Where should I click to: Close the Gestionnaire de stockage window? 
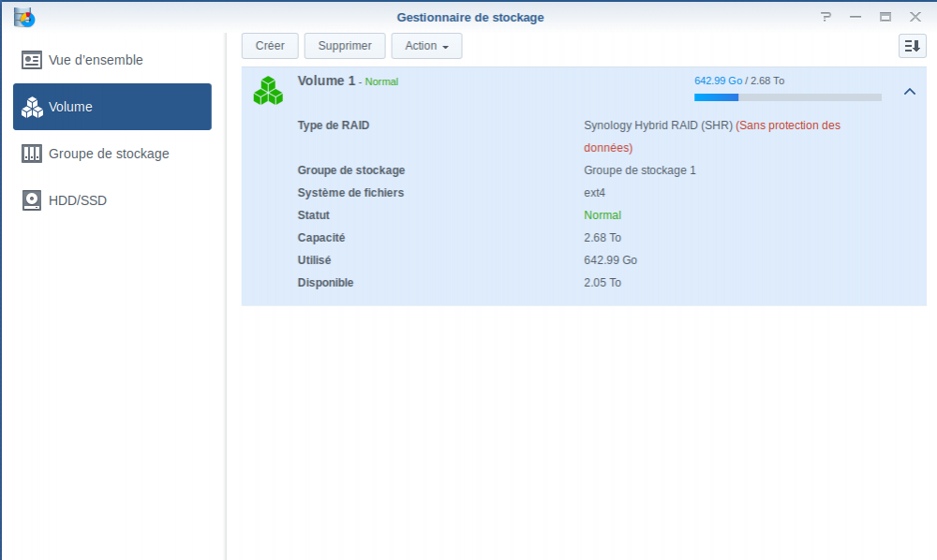point(915,17)
